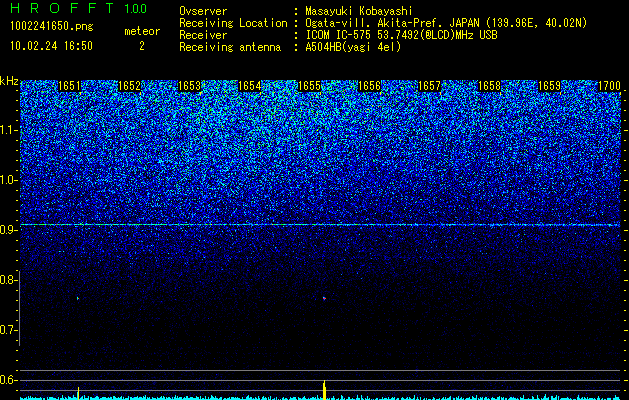629x400 pixels.
Task: Click the 1657 time marker
Action: [429, 86]
